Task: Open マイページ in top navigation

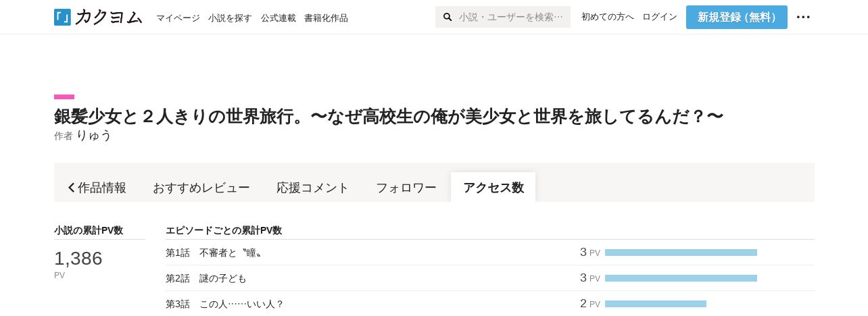Action: (x=178, y=18)
